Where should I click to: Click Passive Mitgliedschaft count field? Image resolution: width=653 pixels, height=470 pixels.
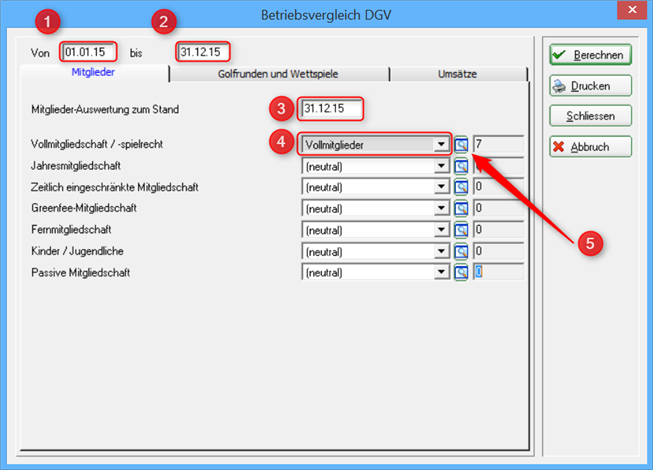pos(498,272)
